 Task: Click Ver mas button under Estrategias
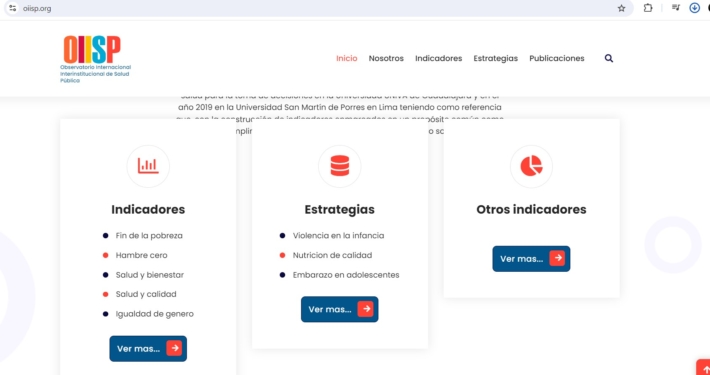tap(340, 309)
